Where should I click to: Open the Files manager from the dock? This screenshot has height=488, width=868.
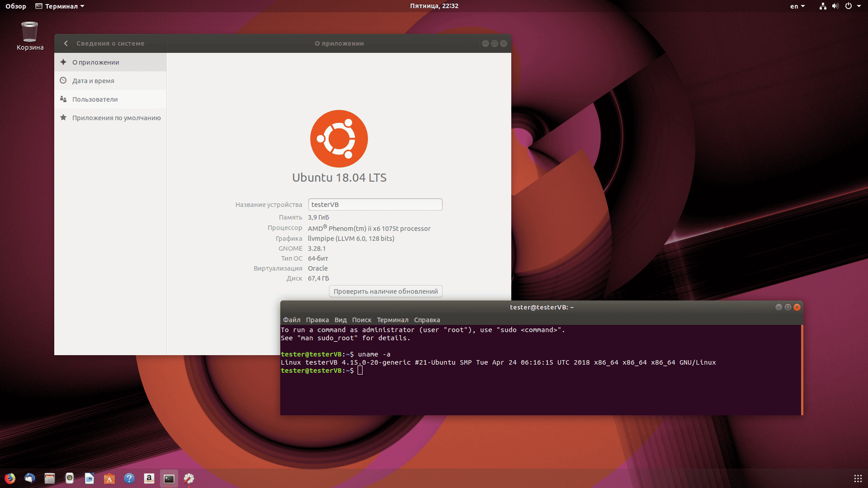[50, 479]
